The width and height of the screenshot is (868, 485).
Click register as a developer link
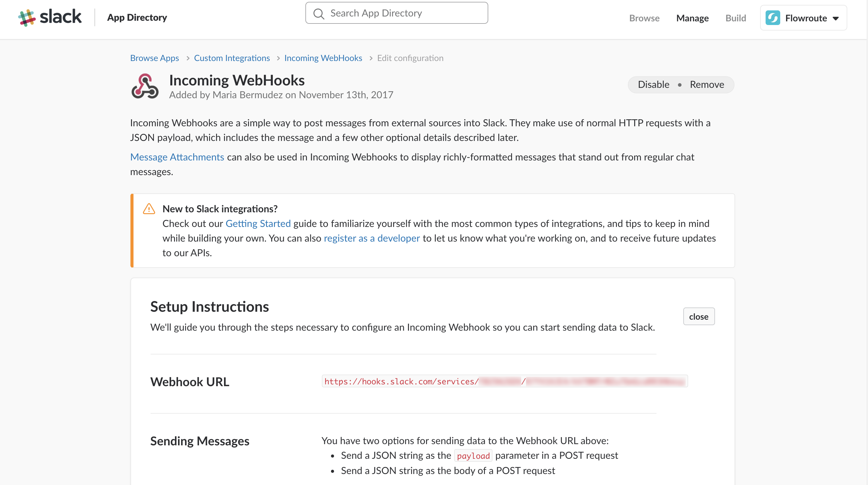(372, 238)
